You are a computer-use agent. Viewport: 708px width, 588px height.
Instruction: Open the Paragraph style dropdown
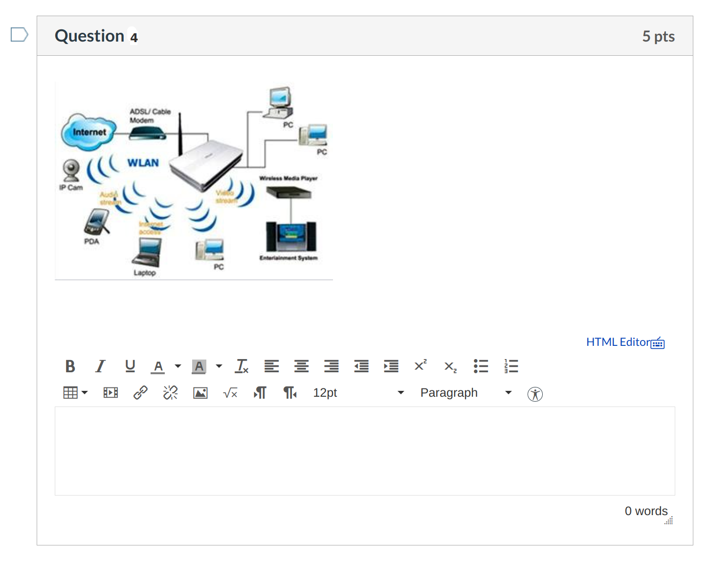click(465, 393)
